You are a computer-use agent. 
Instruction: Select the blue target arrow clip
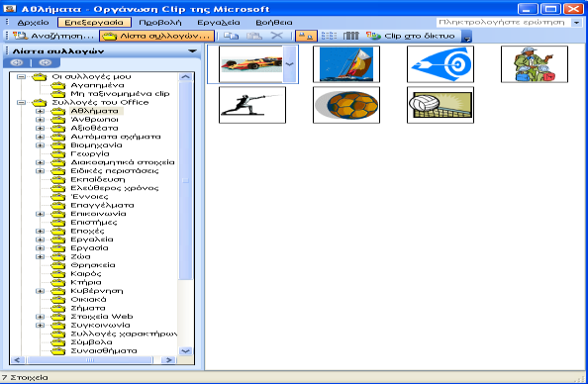tap(441, 64)
